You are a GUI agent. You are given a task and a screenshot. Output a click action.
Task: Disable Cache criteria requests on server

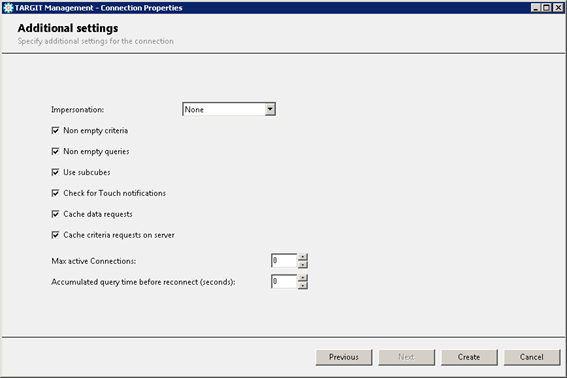pos(55,235)
